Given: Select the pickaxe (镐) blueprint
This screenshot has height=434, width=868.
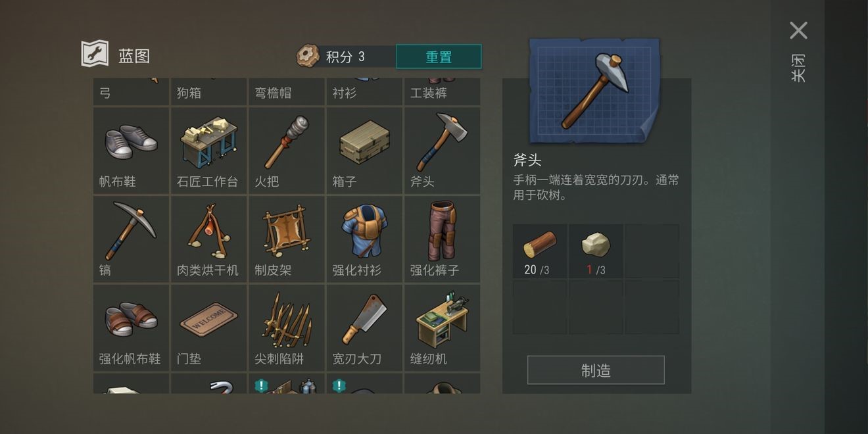Looking at the screenshot, I should coord(131,239).
